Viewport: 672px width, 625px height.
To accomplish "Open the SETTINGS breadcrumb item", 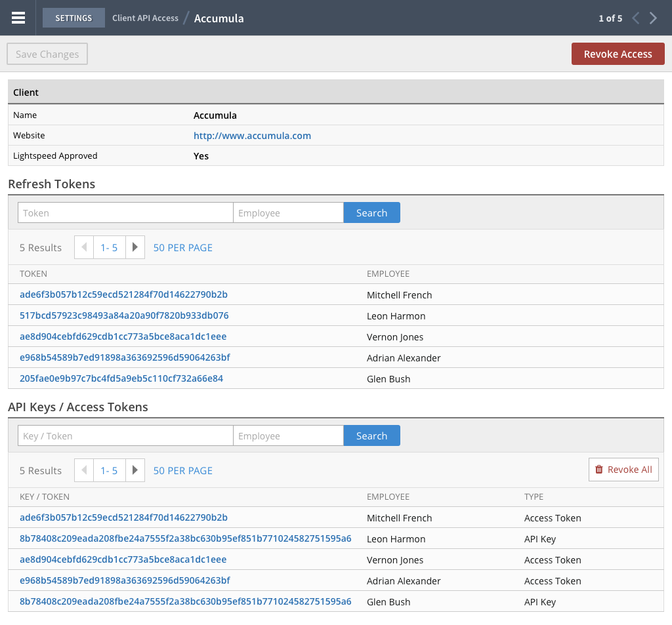I will tap(73, 18).
